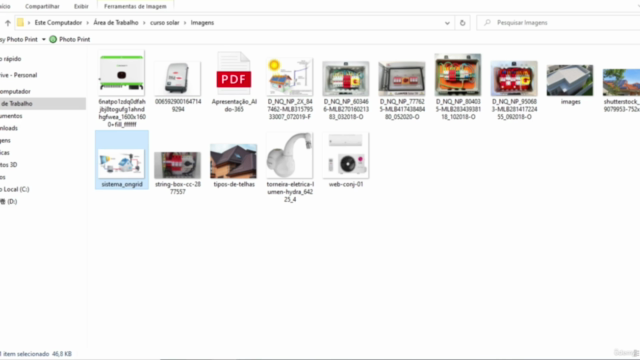This screenshot has width=640, height=360.
Task: Select Acesso rápido in sidebar
Action: point(11,59)
